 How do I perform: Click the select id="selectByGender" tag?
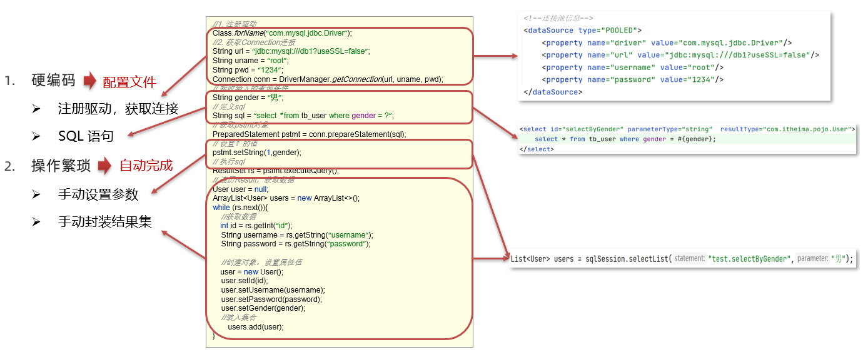[x=687, y=129]
